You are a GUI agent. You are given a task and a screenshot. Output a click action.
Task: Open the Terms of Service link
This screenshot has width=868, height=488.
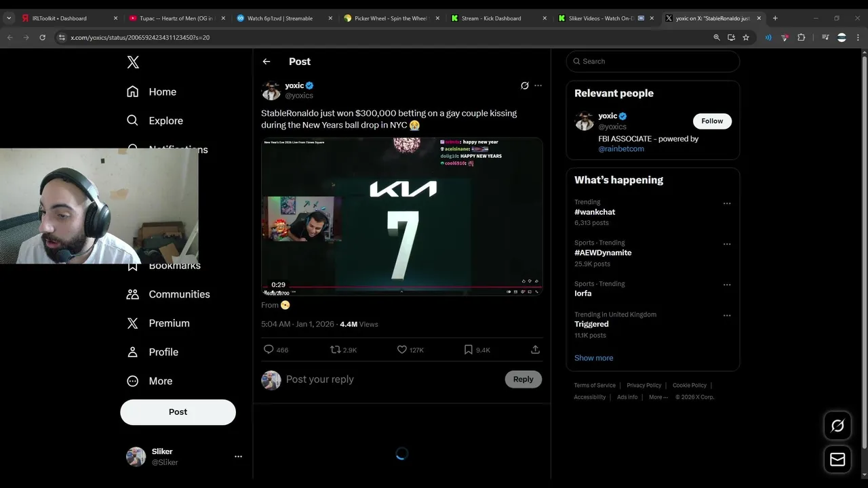click(x=595, y=385)
